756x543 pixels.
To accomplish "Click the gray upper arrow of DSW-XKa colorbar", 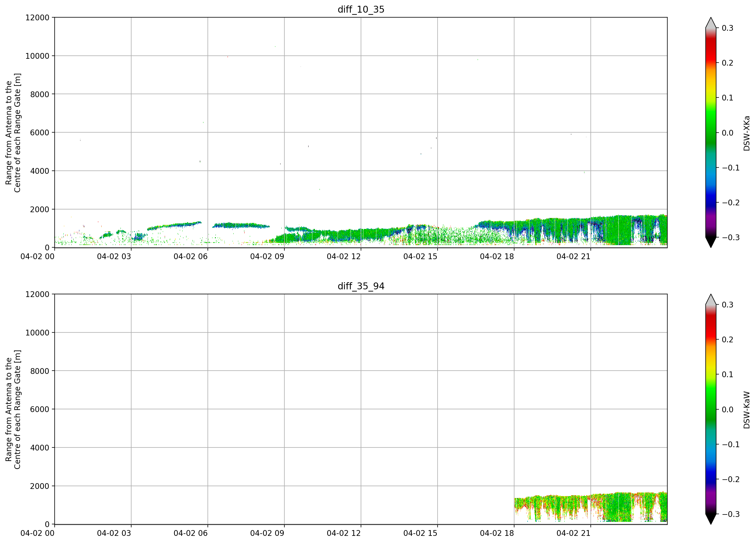I will point(711,23).
